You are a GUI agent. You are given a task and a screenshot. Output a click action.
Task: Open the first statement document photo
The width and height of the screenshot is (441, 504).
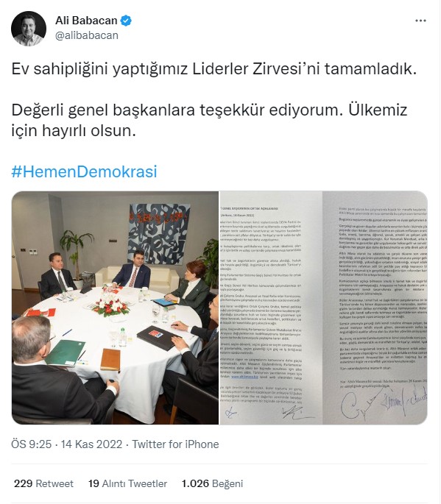coord(271,308)
